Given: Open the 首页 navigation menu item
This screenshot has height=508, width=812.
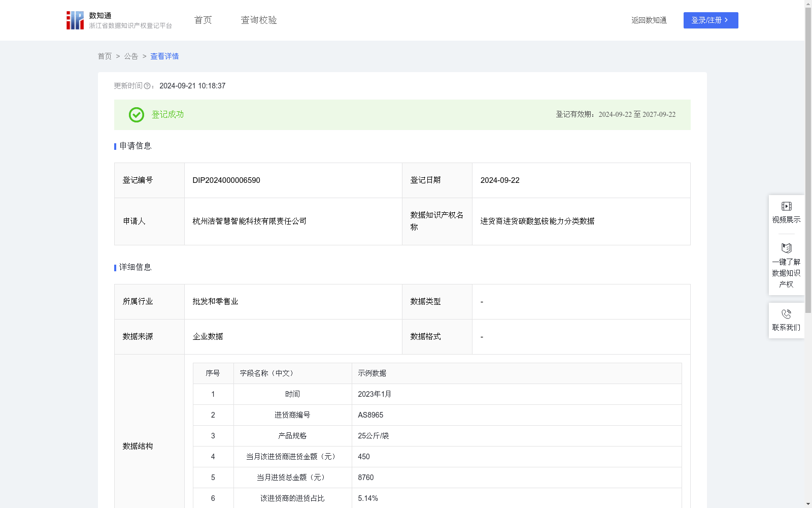Looking at the screenshot, I should click(203, 20).
